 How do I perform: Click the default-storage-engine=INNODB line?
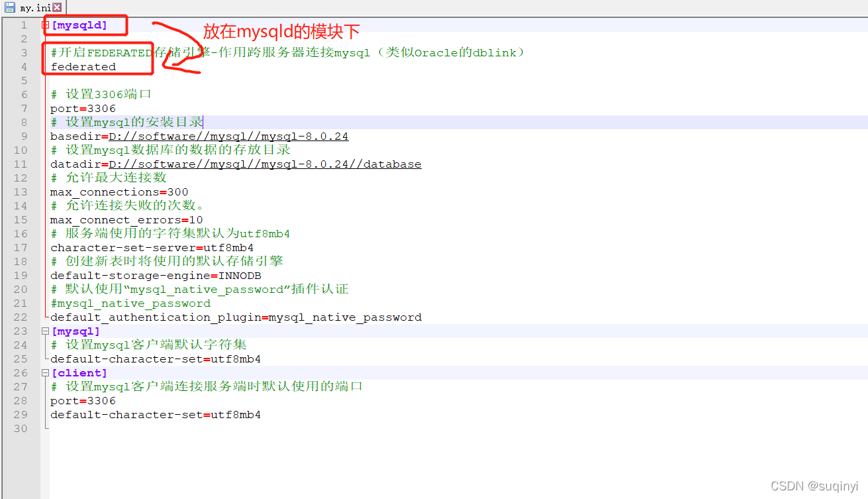click(156, 276)
